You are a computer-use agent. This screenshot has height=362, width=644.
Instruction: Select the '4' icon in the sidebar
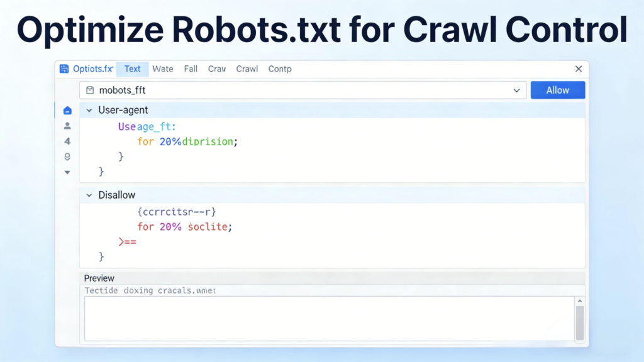[67, 141]
